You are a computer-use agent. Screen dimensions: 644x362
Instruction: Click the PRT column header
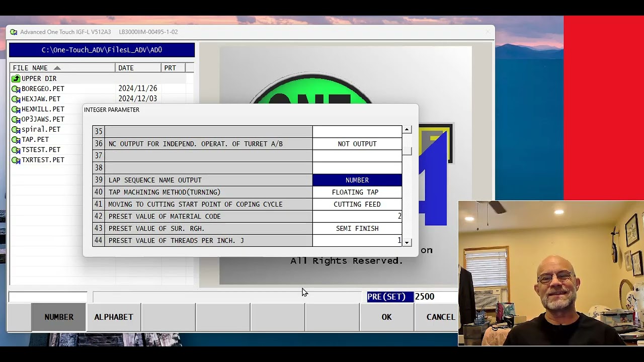click(x=173, y=68)
